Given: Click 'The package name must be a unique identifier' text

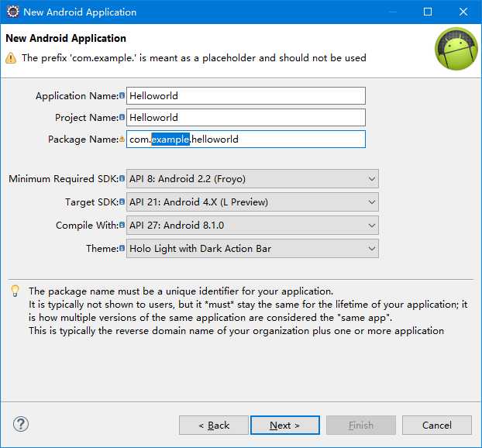Looking at the screenshot, I should pos(181,291).
